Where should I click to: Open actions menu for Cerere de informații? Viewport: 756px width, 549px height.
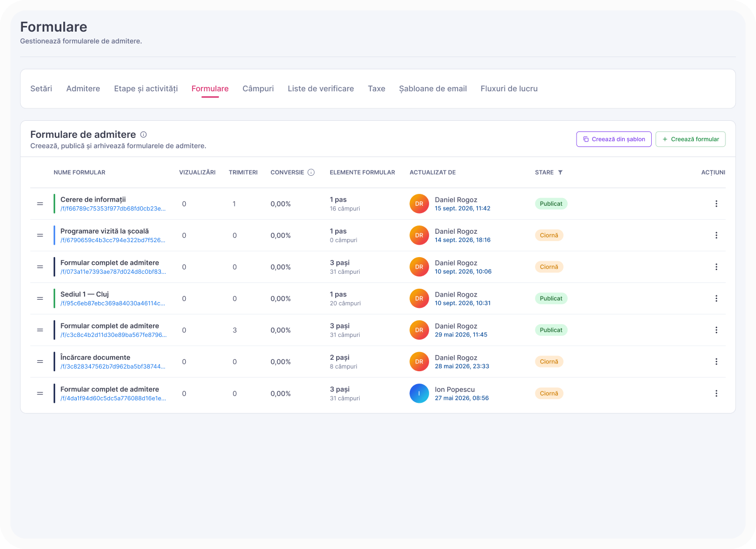tap(716, 204)
